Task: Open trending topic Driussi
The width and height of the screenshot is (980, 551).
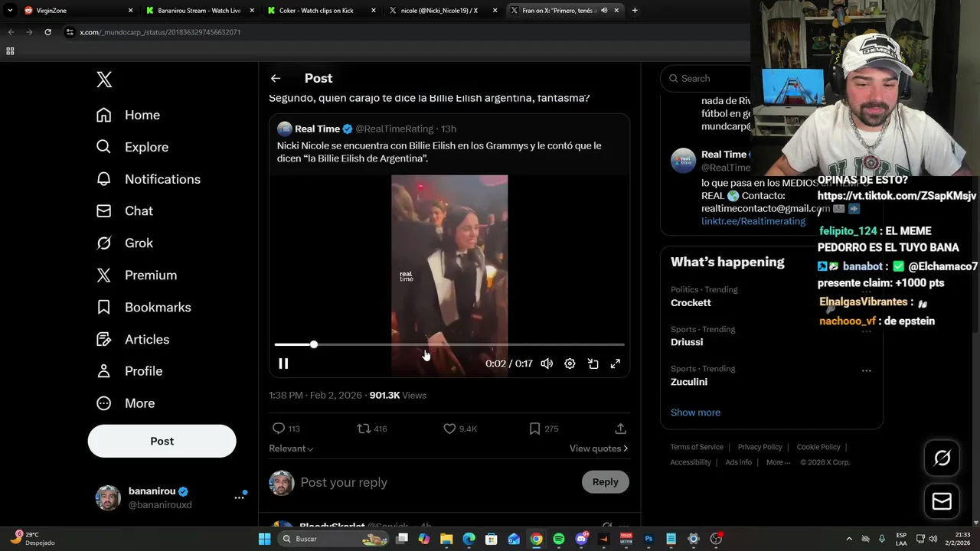Action: 687,342
